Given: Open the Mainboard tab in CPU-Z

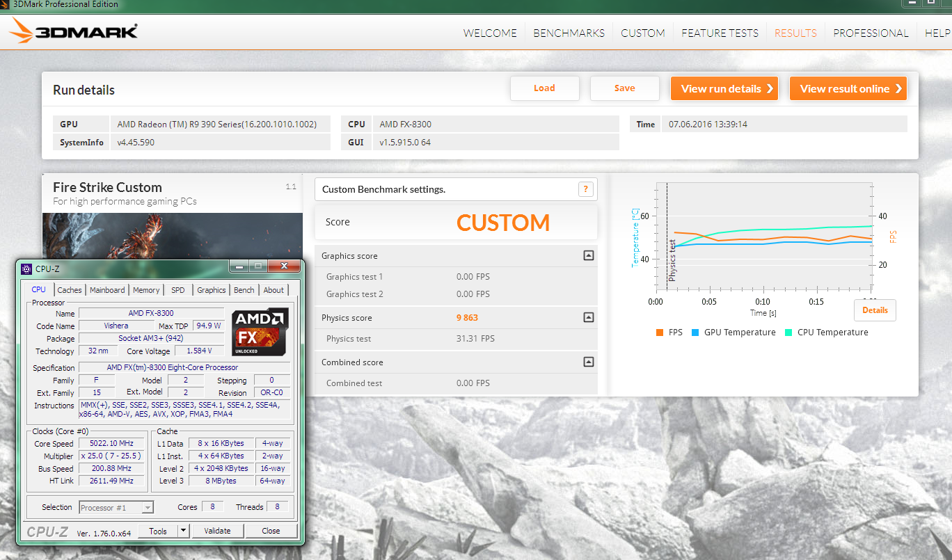Looking at the screenshot, I should coord(107,290).
